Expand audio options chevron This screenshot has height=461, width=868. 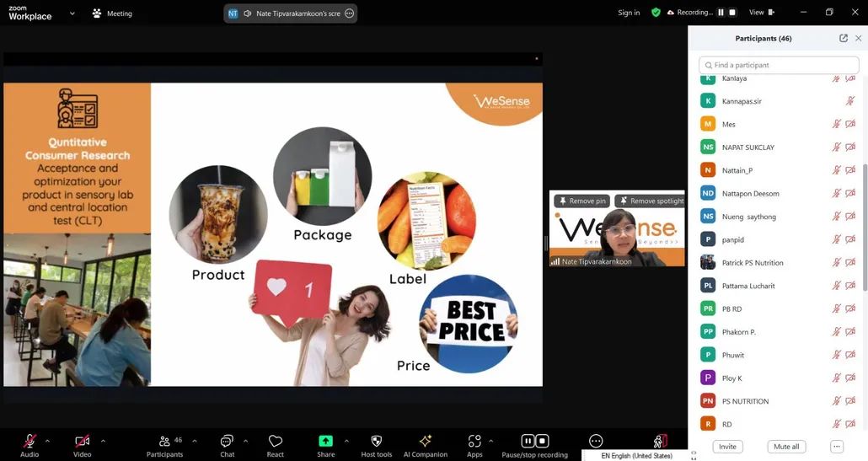click(47, 441)
